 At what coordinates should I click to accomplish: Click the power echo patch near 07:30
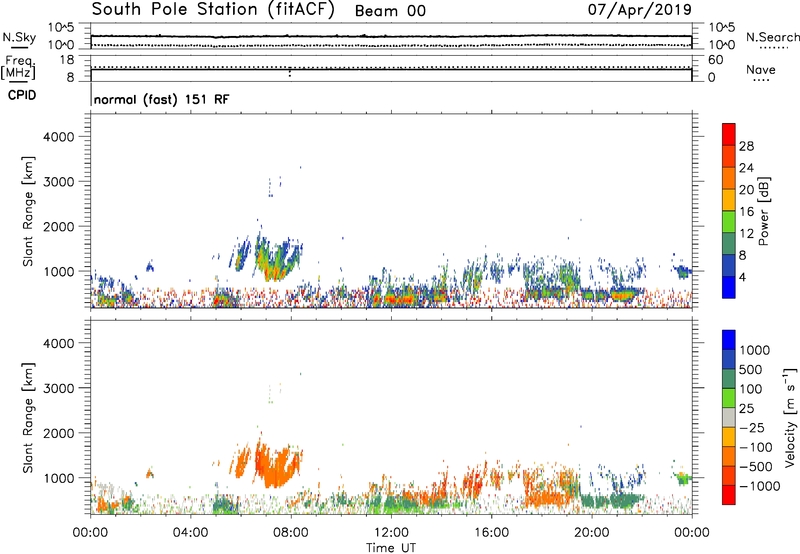click(x=276, y=260)
